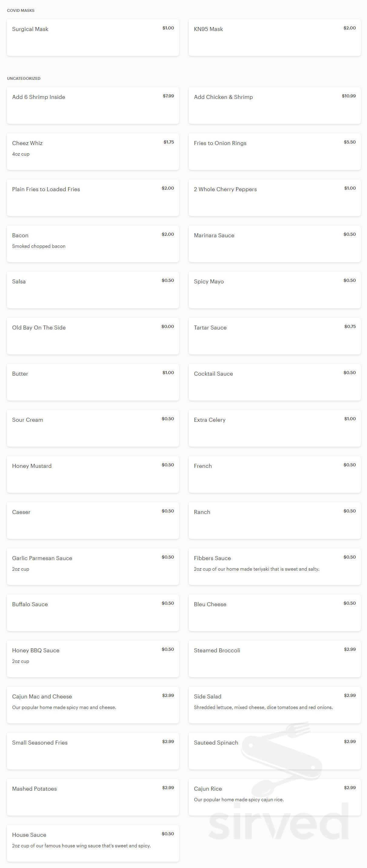The height and width of the screenshot is (868, 367).
Task: Select Plain Fries to Loaded Fries
Action: [93, 198]
